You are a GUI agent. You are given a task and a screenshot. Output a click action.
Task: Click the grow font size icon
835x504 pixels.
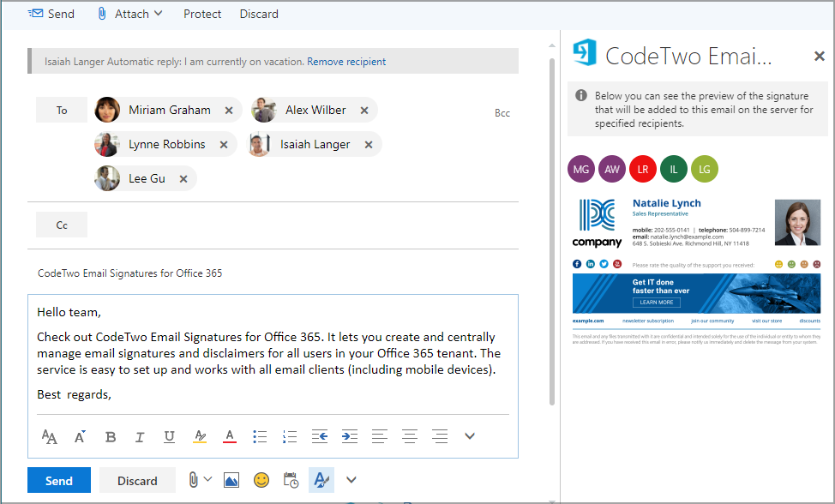click(x=80, y=436)
